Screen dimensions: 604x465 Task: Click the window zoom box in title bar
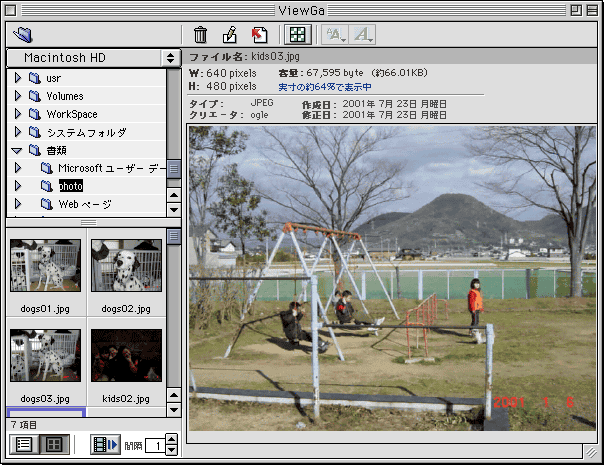click(576, 10)
